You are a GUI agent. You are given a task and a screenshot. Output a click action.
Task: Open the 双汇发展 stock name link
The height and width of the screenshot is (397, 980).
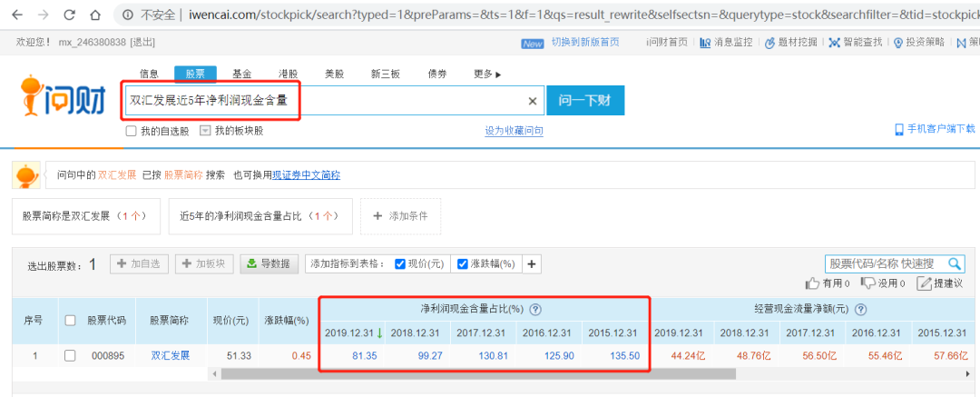pos(170,356)
